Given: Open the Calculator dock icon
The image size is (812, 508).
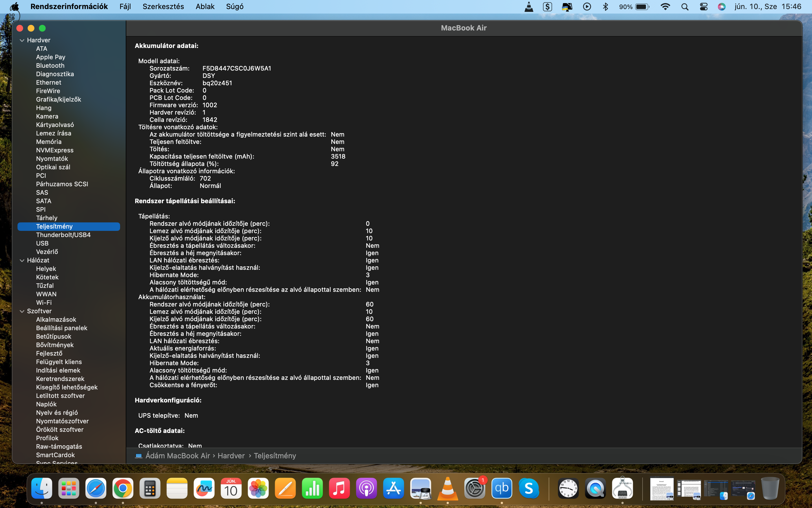Looking at the screenshot, I should point(150,488).
